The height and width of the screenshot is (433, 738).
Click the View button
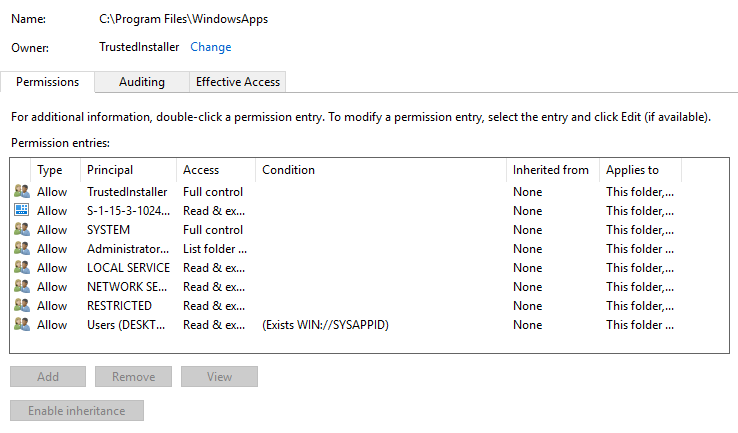(x=219, y=377)
